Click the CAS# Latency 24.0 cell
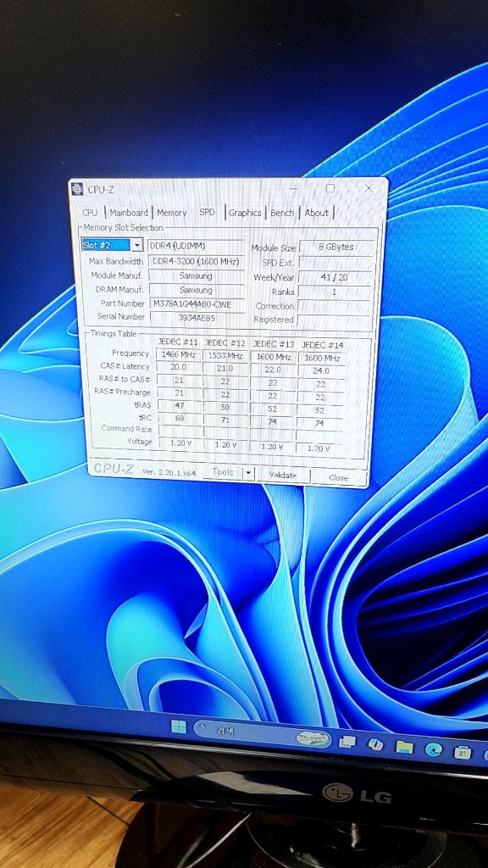This screenshot has height=868, width=488. pos(321,371)
